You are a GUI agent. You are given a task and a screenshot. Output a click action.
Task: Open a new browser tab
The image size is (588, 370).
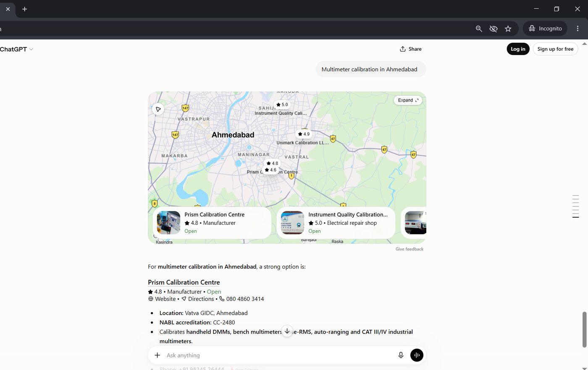point(25,9)
